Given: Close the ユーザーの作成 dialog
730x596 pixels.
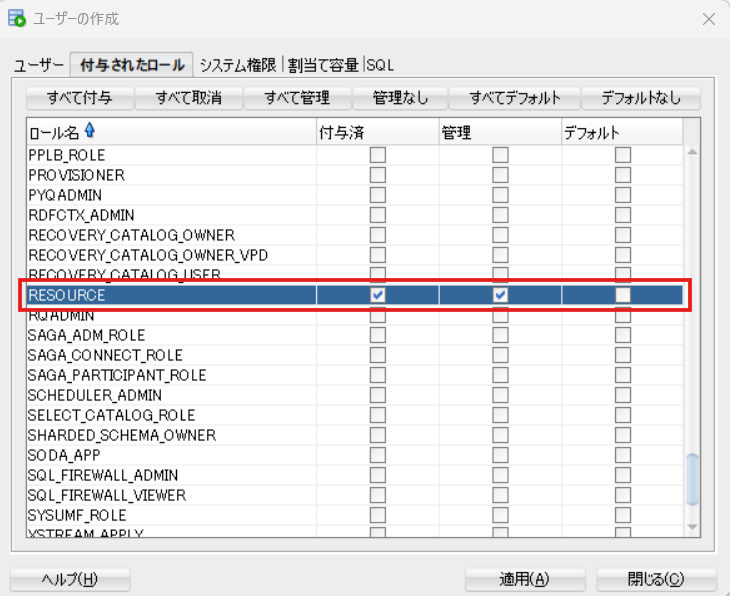Looking at the screenshot, I should pyautogui.click(x=709, y=19).
